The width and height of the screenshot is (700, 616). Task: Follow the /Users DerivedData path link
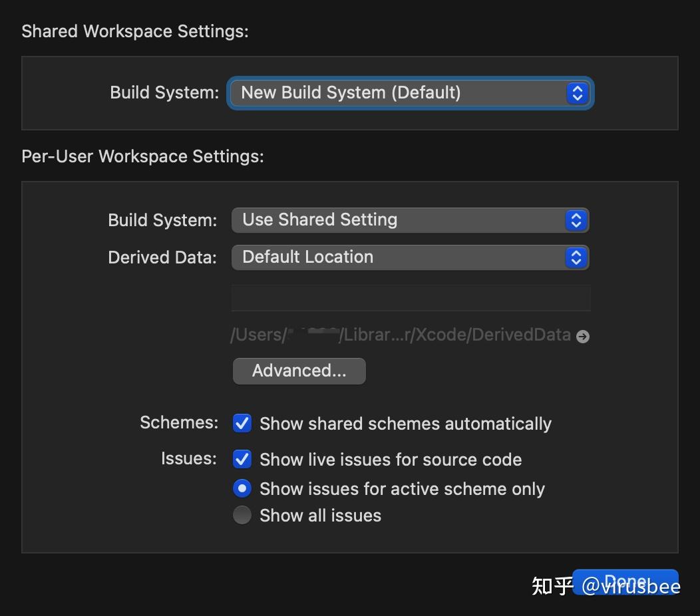click(399, 335)
